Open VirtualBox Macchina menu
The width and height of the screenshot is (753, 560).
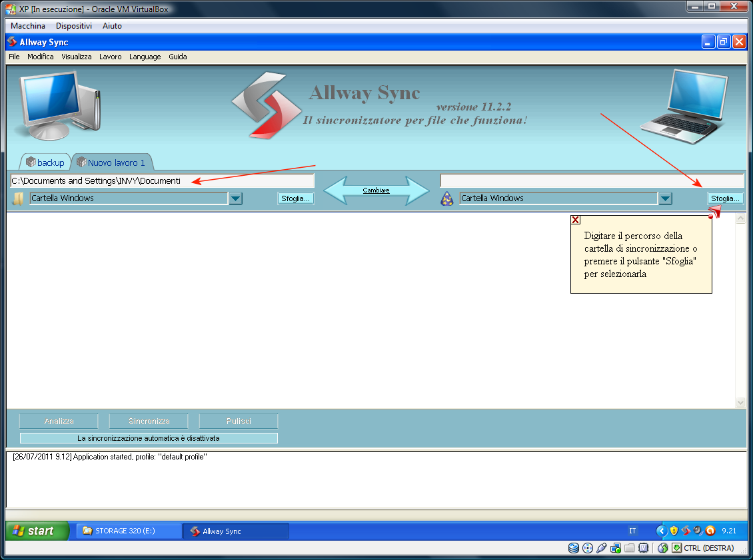(x=28, y=26)
